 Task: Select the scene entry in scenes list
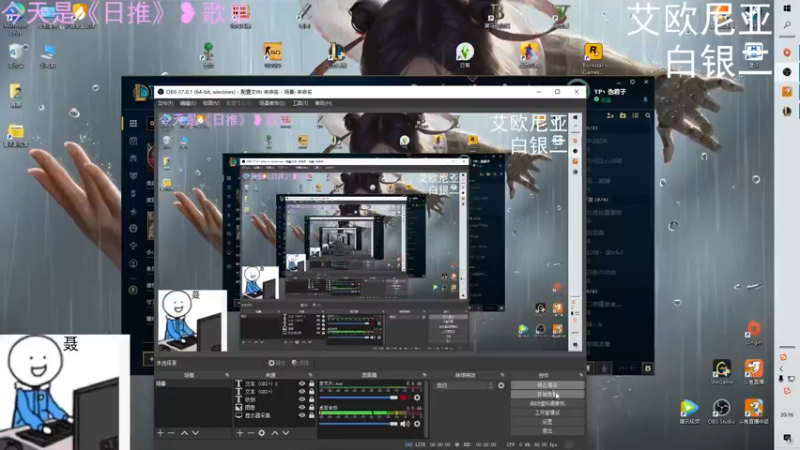click(193, 384)
